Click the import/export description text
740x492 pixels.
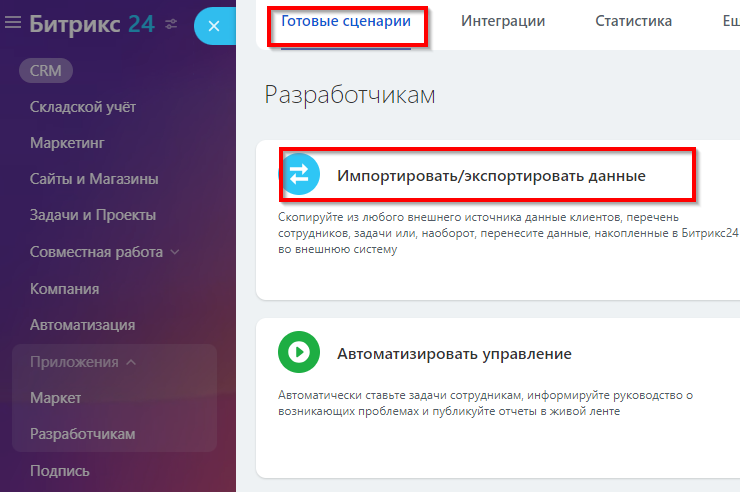pyautogui.click(x=508, y=233)
